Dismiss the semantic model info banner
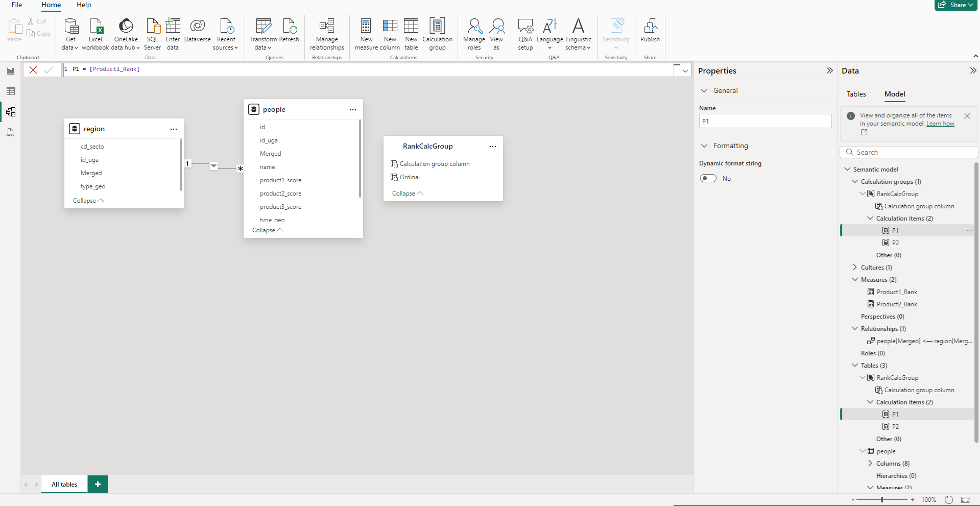The width and height of the screenshot is (980, 506). [967, 116]
